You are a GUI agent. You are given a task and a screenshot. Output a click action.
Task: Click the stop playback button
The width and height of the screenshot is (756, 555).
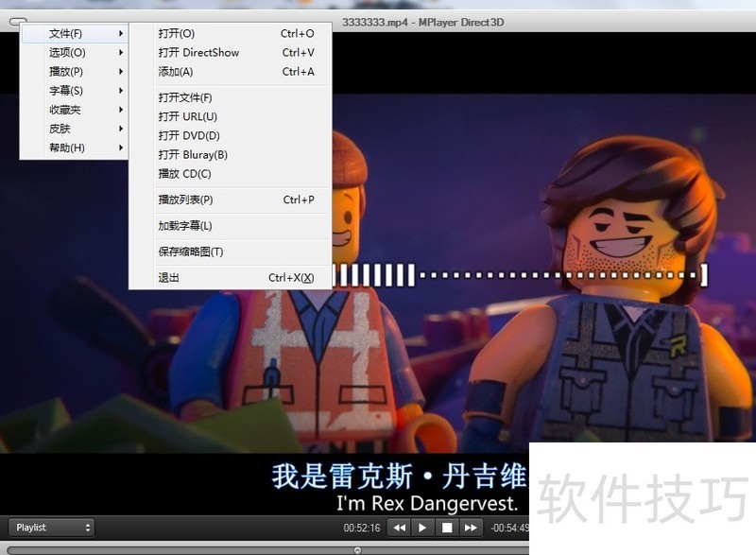pos(447,528)
